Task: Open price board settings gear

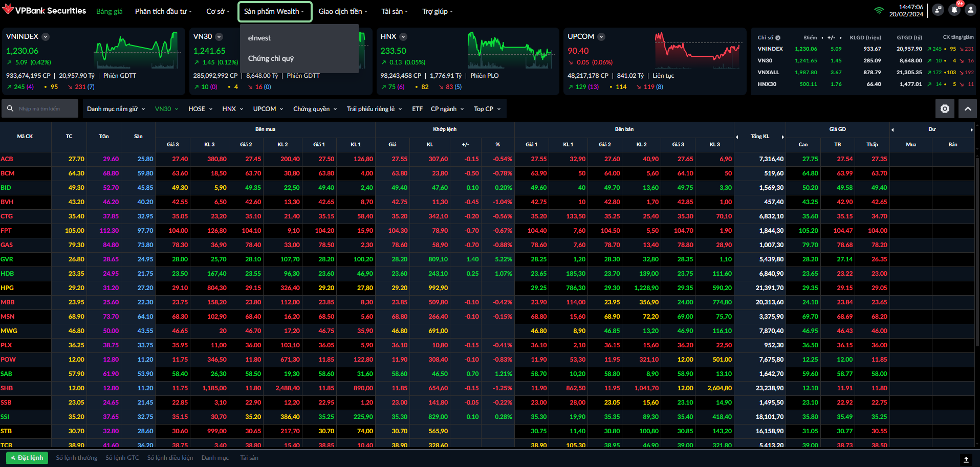Action: coord(945,108)
